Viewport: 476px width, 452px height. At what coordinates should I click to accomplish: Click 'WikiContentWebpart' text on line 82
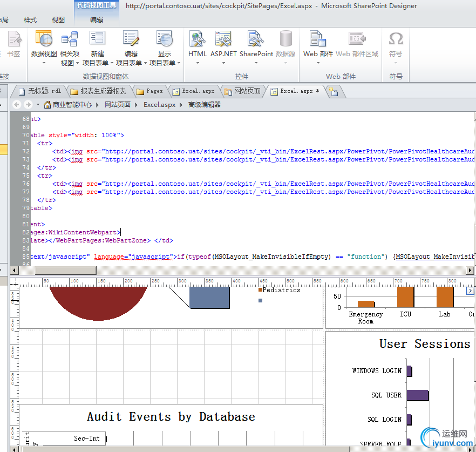pos(83,232)
